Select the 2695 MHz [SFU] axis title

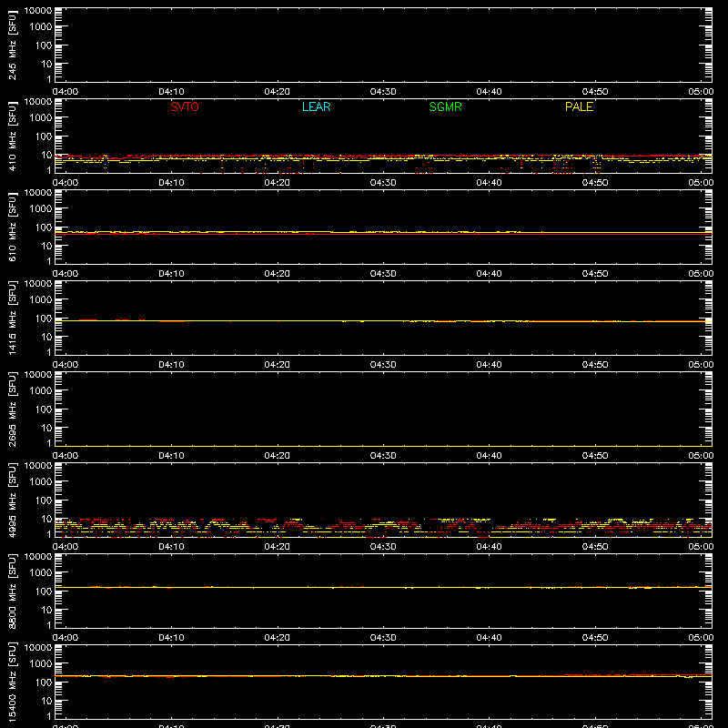pyautogui.click(x=13, y=409)
